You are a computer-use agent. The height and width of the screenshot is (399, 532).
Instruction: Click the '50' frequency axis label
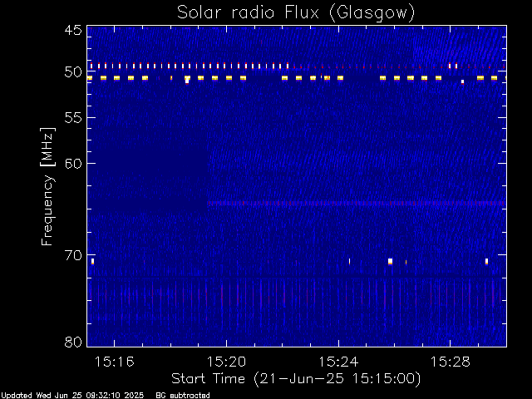click(x=73, y=72)
